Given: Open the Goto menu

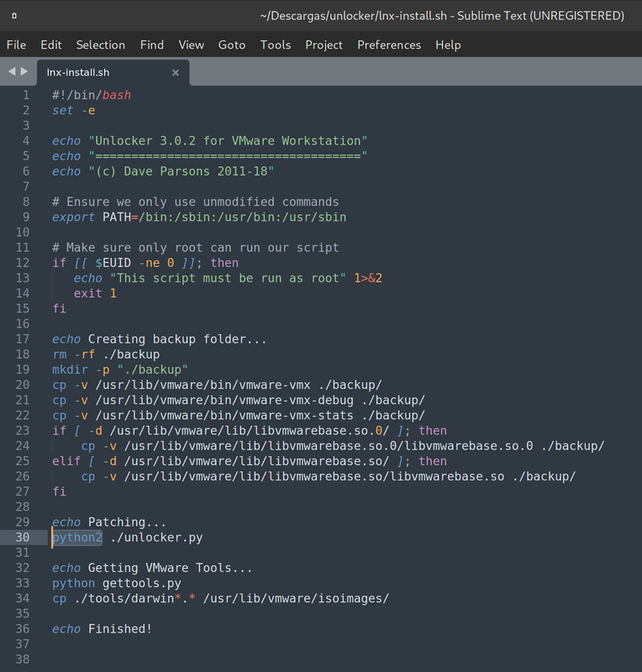Looking at the screenshot, I should click(232, 45).
